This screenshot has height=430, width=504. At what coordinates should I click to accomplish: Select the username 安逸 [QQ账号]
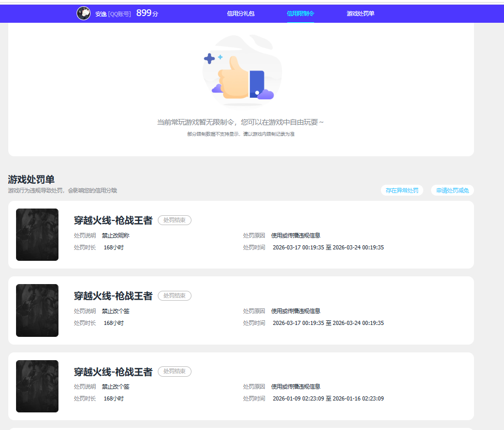pos(113,14)
